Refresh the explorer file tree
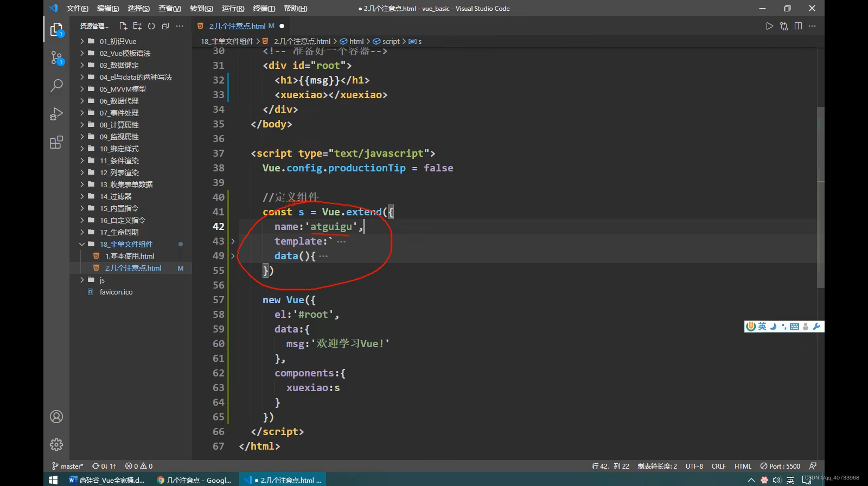This screenshot has height=486, width=868. click(151, 26)
